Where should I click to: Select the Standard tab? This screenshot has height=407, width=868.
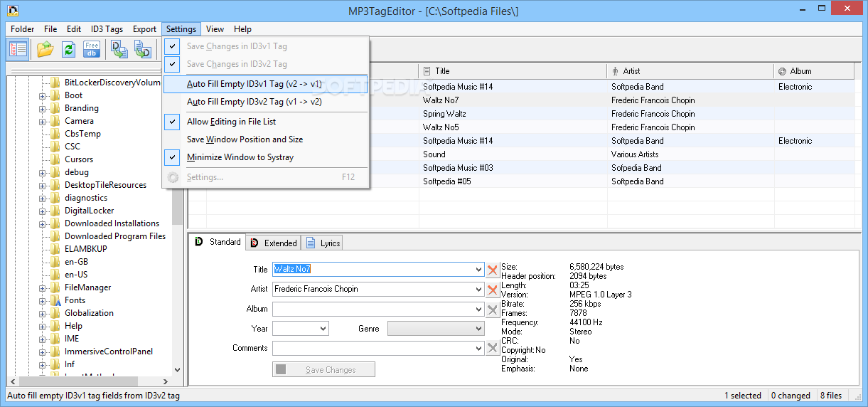coord(218,242)
